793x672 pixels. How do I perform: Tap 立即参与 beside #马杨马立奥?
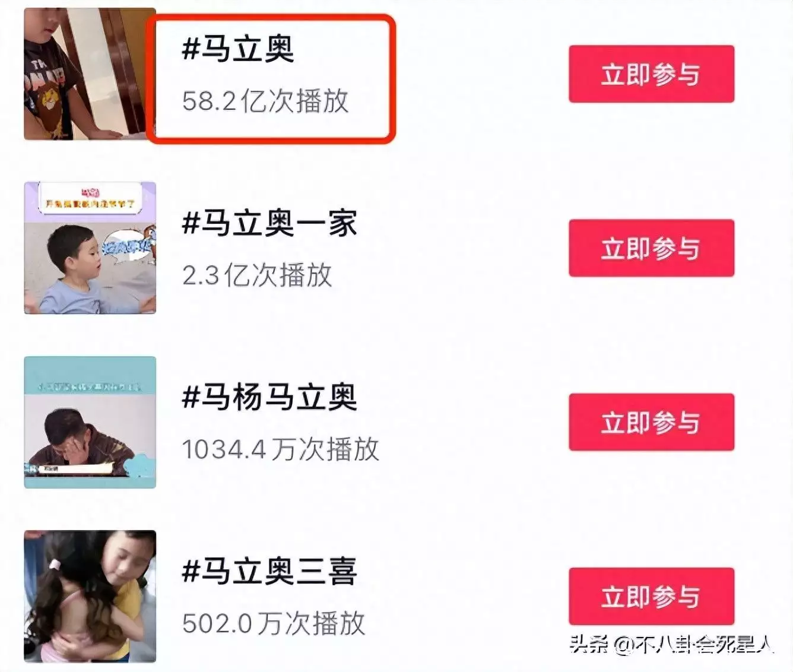651,422
